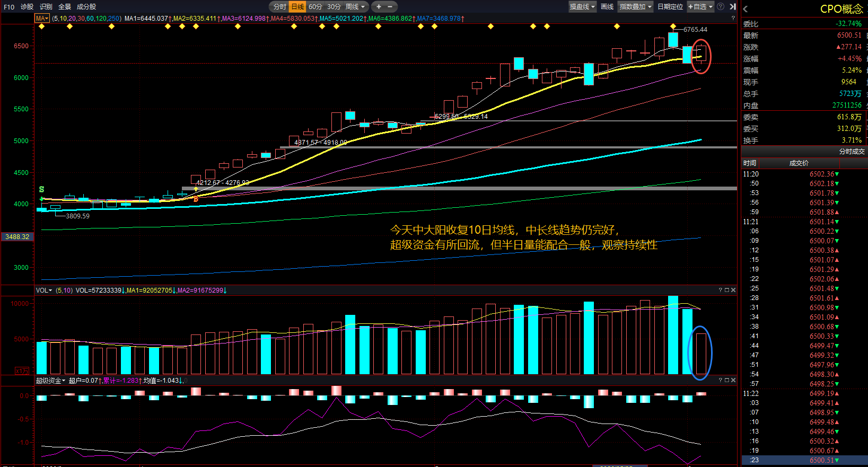Click the 画线 drawing button

607,6
